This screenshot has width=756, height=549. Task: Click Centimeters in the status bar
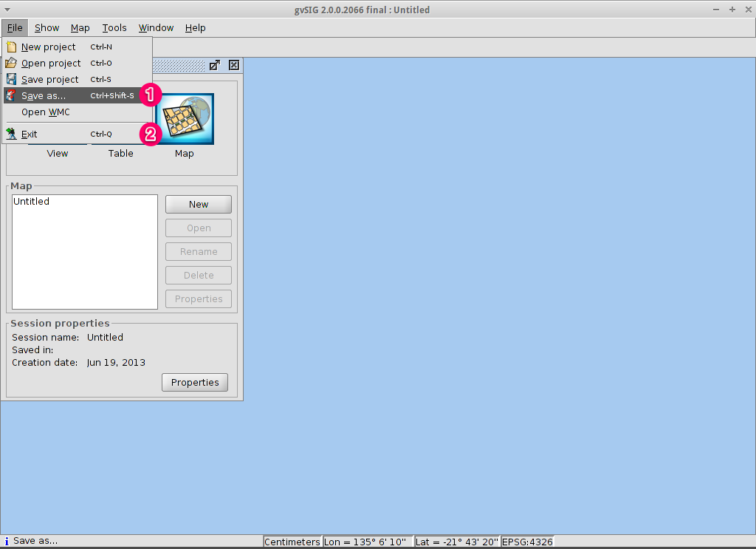(x=292, y=542)
